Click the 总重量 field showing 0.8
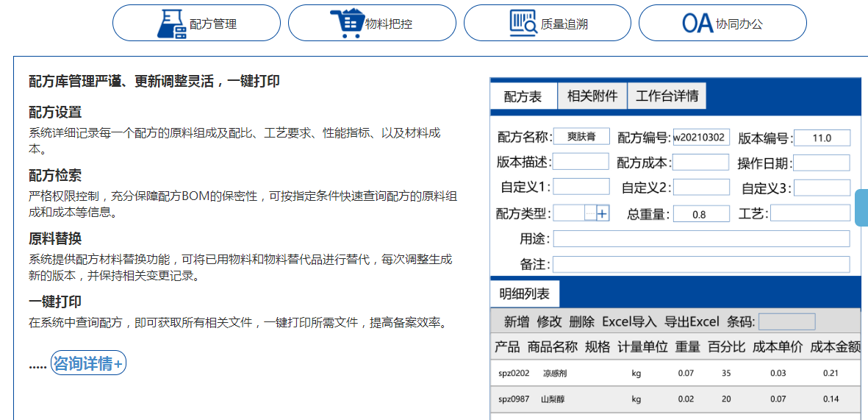The width and height of the screenshot is (868, 420). [x=701, y=214]
